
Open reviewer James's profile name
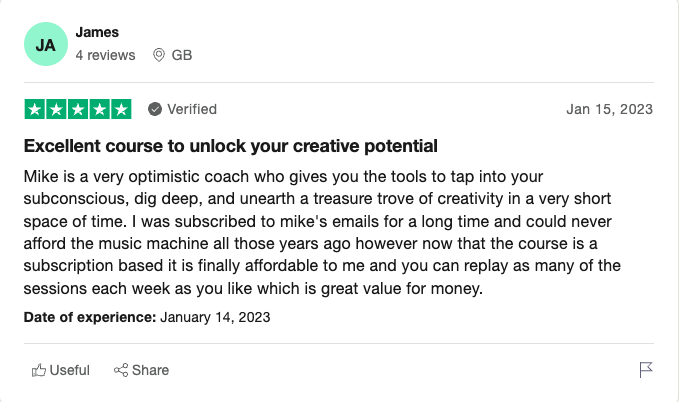(x=97, y=33)
